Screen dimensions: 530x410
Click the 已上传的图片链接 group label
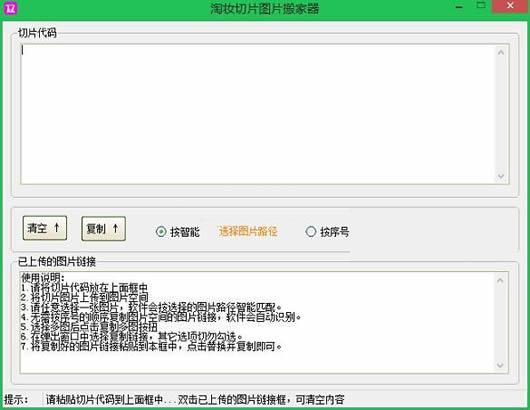[x=57, y=261]
